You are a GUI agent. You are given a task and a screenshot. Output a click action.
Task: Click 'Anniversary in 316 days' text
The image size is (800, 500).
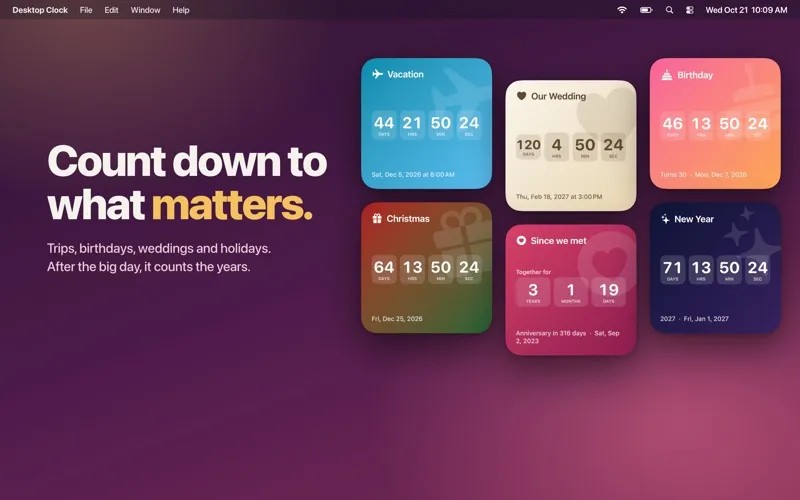[551, 333]
